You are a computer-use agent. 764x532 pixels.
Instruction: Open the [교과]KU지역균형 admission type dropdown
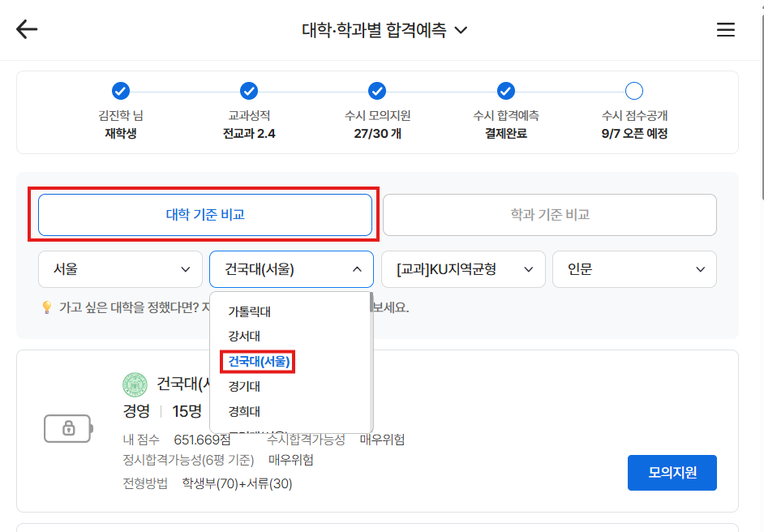[463, 269]
